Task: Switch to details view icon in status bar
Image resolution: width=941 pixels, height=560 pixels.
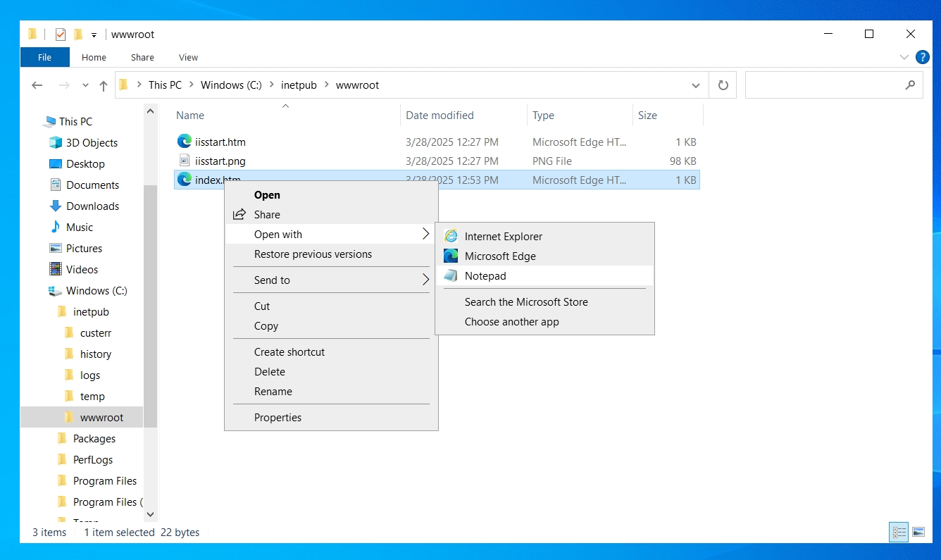Action: pos(899,533)
